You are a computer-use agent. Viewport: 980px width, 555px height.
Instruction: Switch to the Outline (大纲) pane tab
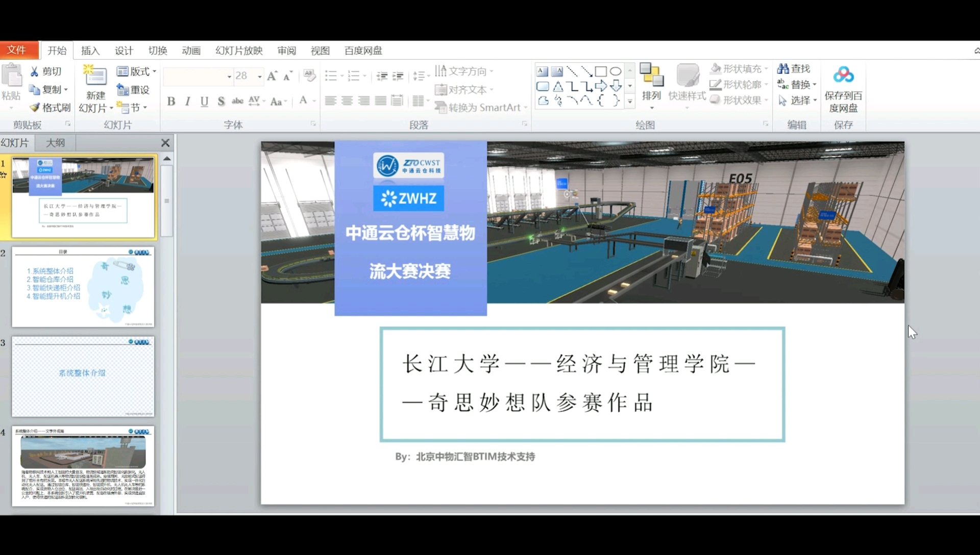click(x=55, y=143)
